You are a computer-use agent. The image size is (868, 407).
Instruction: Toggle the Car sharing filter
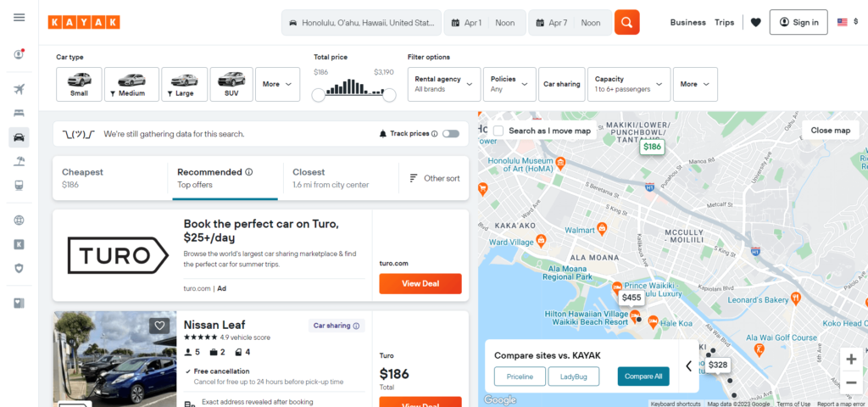561,84
